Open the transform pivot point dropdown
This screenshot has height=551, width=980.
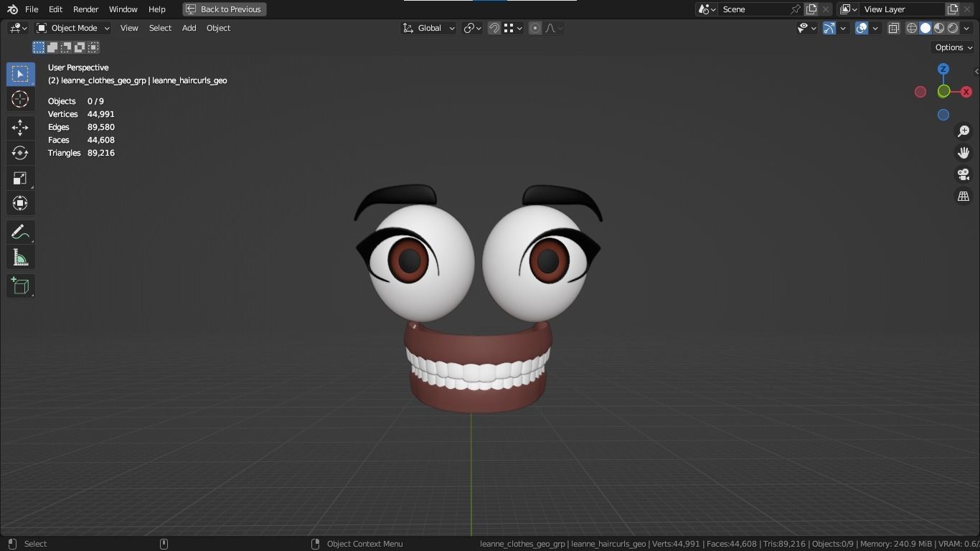[x=472, y=28]
